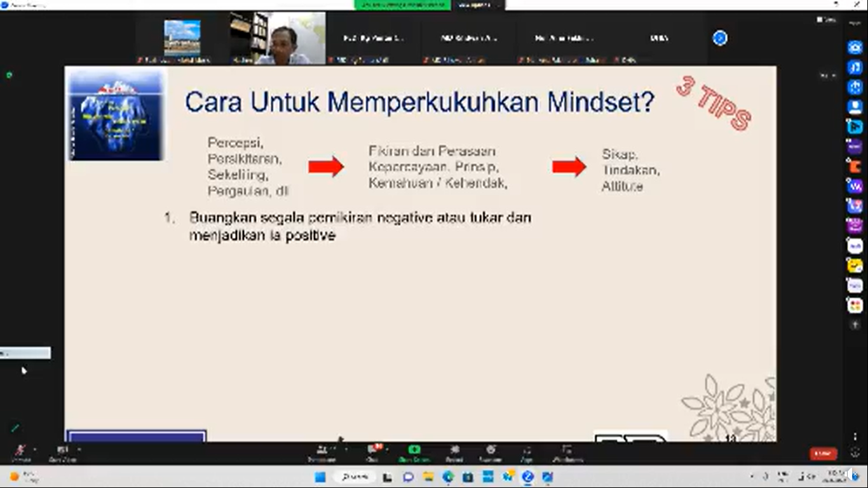
Task: Click the green Share Screen button
Action: coord(414,452)
